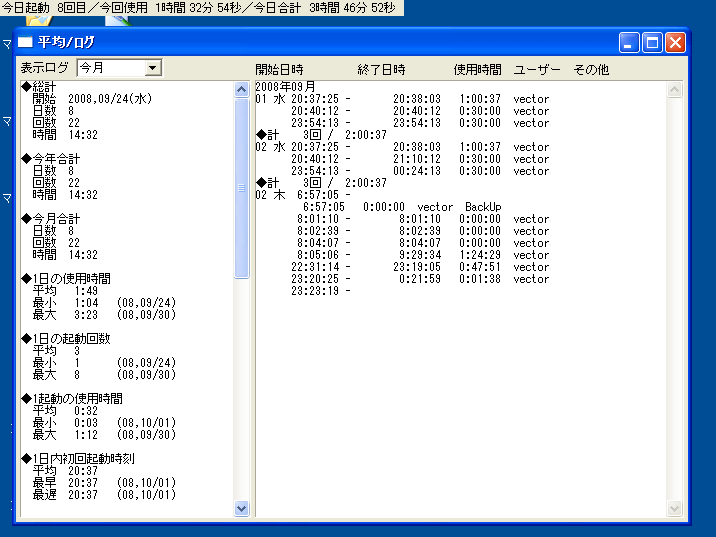Viewport: 716px width, 537px height.
Task: Click the ユーザー column header
Action: 537,69
